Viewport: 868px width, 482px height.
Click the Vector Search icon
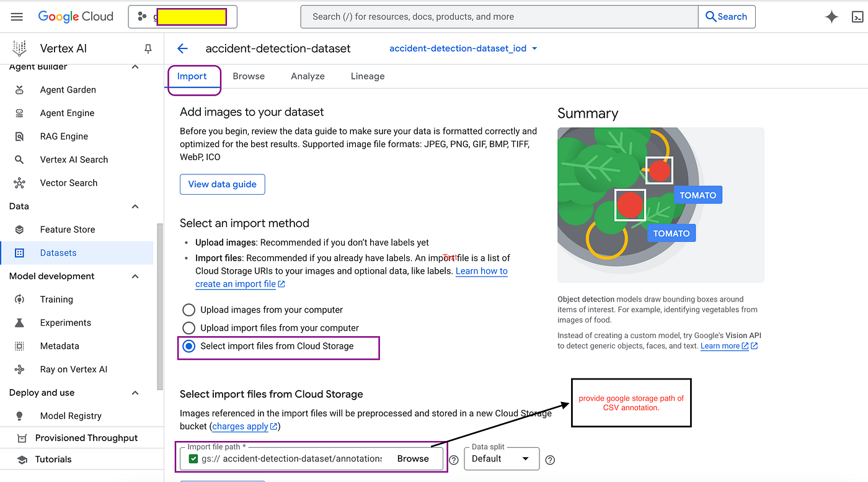pos(19,183)
